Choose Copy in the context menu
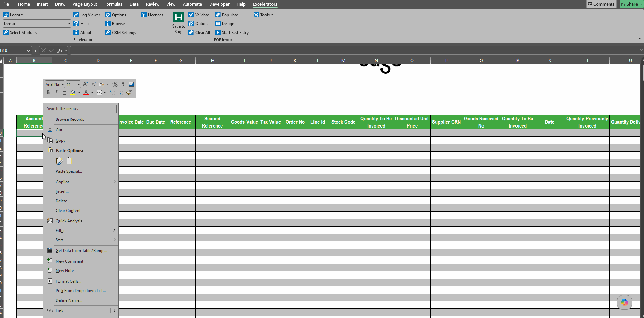This screenshot has width=644, height=318. 60,140
